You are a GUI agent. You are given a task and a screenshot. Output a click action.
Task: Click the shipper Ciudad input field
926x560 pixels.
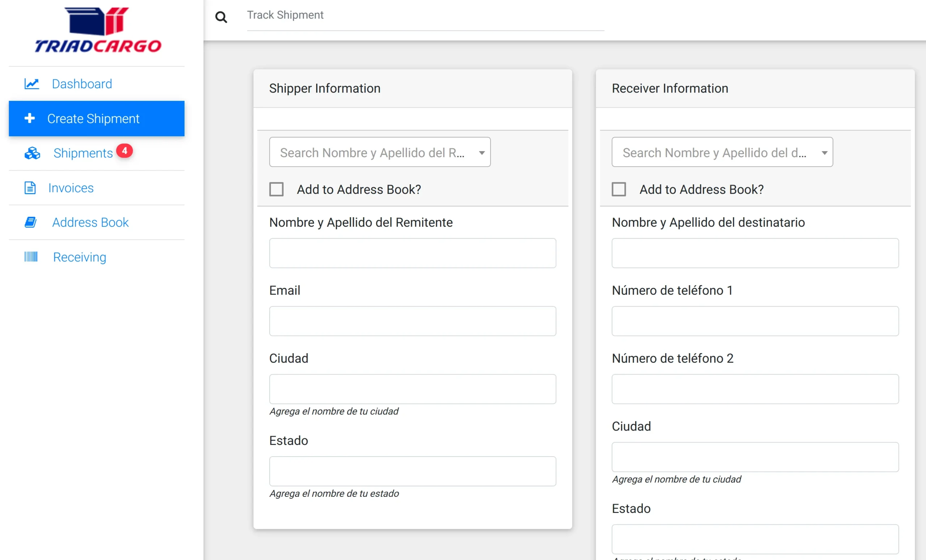(x=413, y=389)
